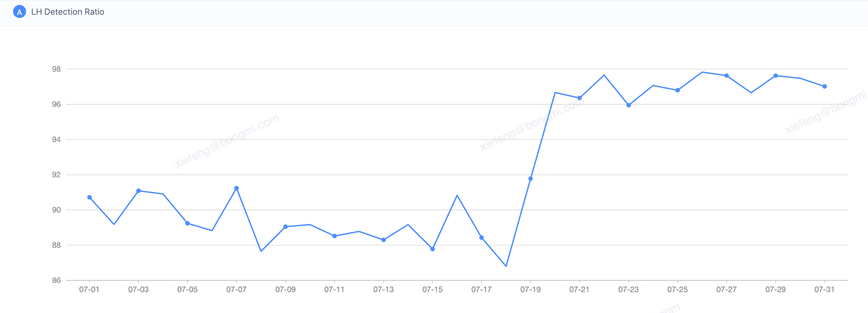Click the 07-19 data point on the rising line

(x=530, y=179)
